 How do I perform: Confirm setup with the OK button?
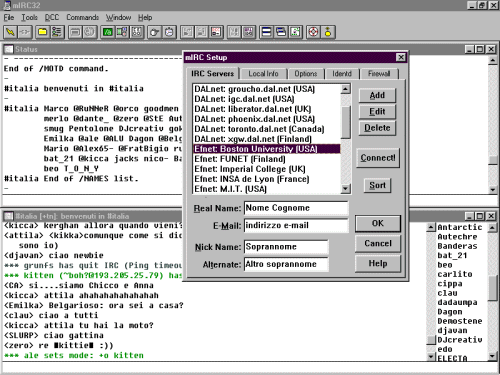[378, 223]
